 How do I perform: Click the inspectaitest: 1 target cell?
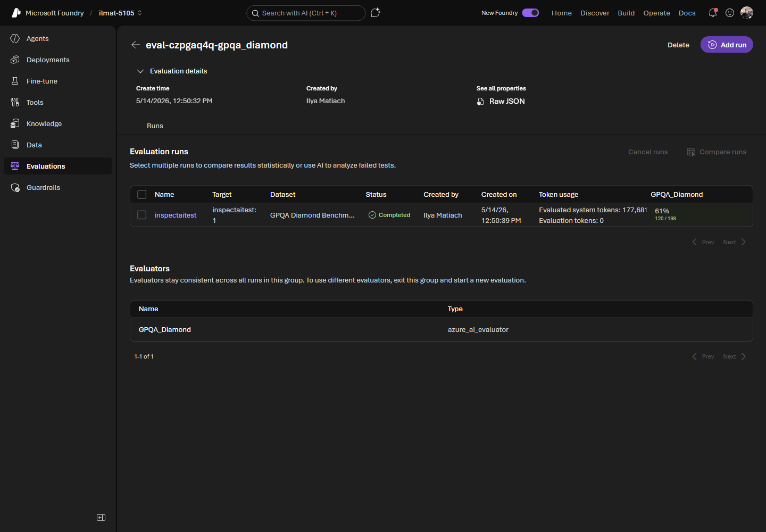coord(234,215)
